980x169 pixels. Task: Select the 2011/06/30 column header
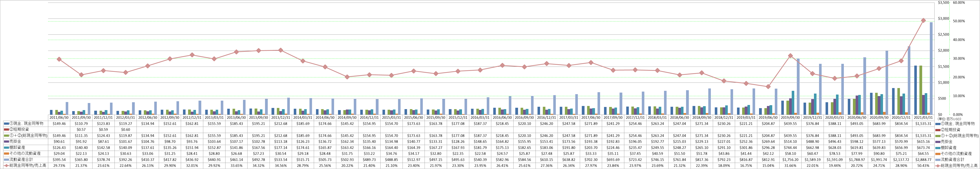[x=59, y=118]
